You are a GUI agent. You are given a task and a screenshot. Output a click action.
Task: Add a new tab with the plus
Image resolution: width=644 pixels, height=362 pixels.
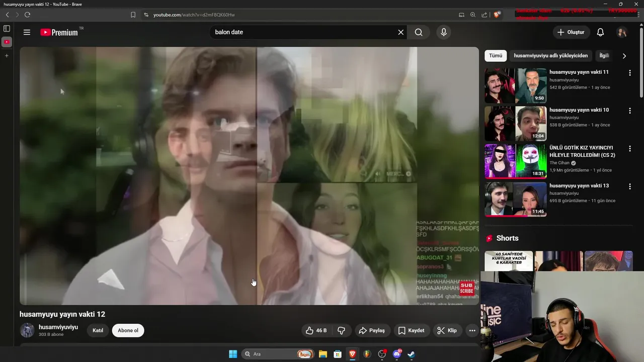7,55
